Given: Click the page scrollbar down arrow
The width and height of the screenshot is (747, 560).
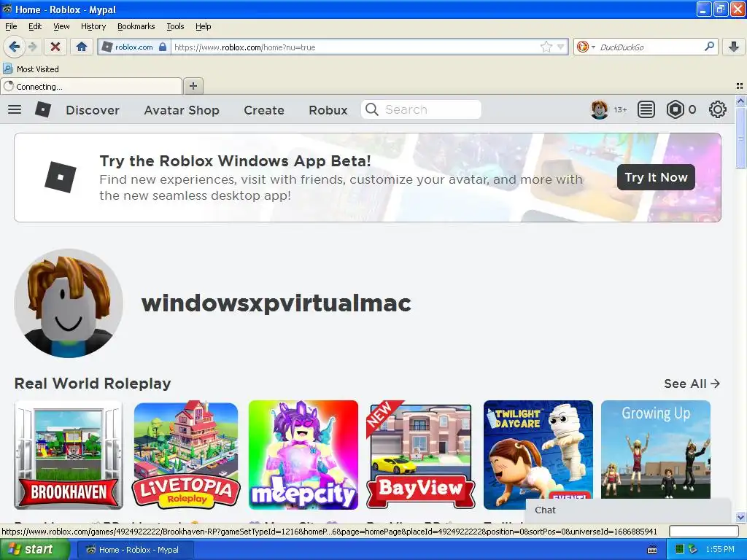Looking at the screenshot, I should pos(740,517).
